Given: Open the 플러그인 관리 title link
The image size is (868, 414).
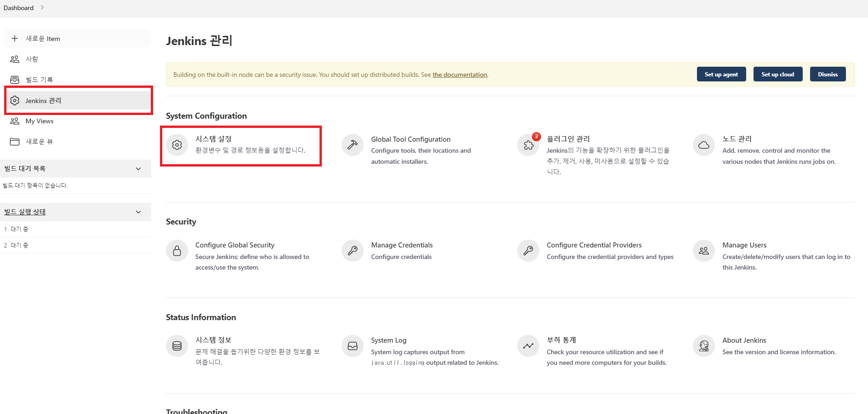Looking at the screenshot, I should pyautogui.click(x=568, y=139).
